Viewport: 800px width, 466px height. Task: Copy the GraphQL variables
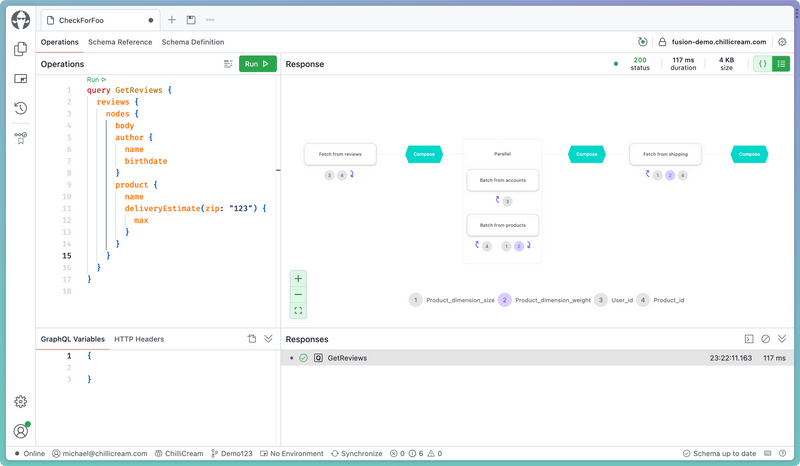click(252, 339)
